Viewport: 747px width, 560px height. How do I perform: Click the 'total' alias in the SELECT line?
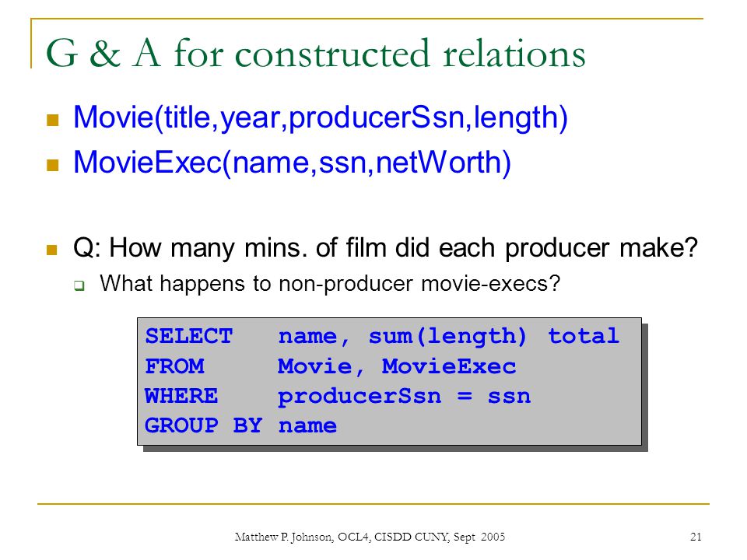click(x=584, y=336)
